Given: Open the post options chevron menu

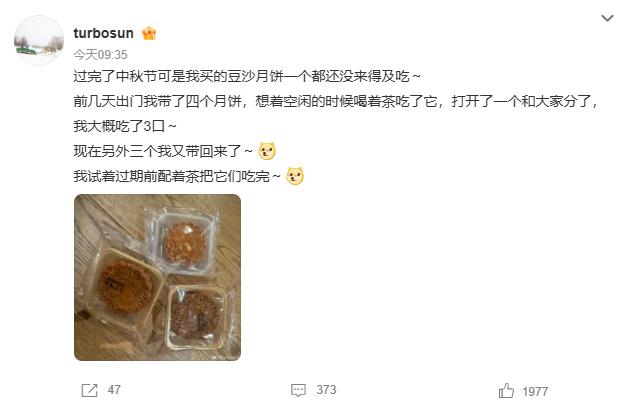Looking at the screenshot, I should 607,18.
